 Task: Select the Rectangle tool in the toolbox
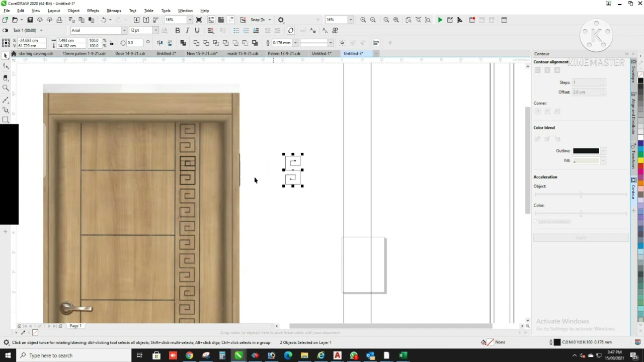(6, 120)
